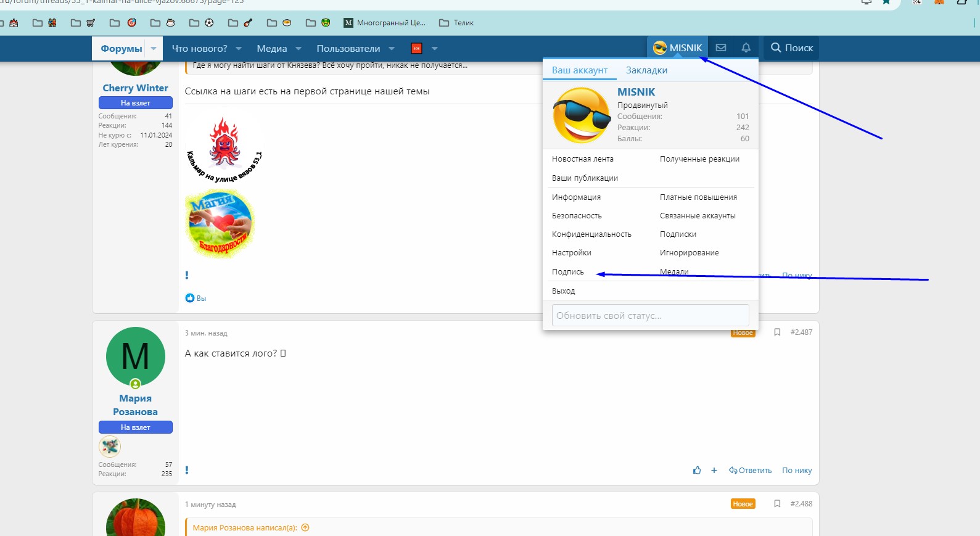This screenshot has height=536, width=980.
Task: Open permalink #2,487
Action: [x=801, y=332]
